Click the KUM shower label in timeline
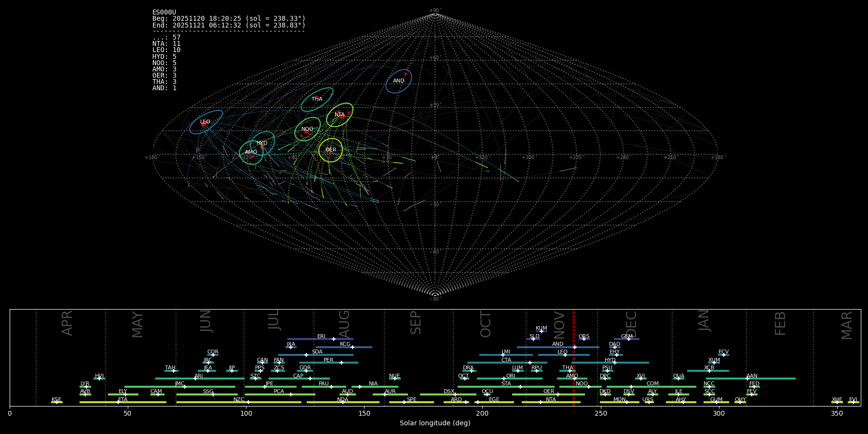The image size is (868, 434). [x=542, y=328]
